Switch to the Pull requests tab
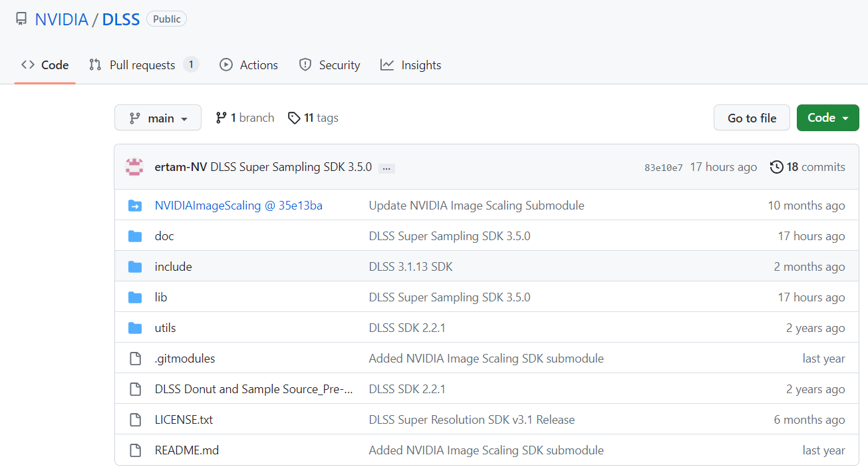This screenshot has width=868, height=475. click(x=144, y=65)
